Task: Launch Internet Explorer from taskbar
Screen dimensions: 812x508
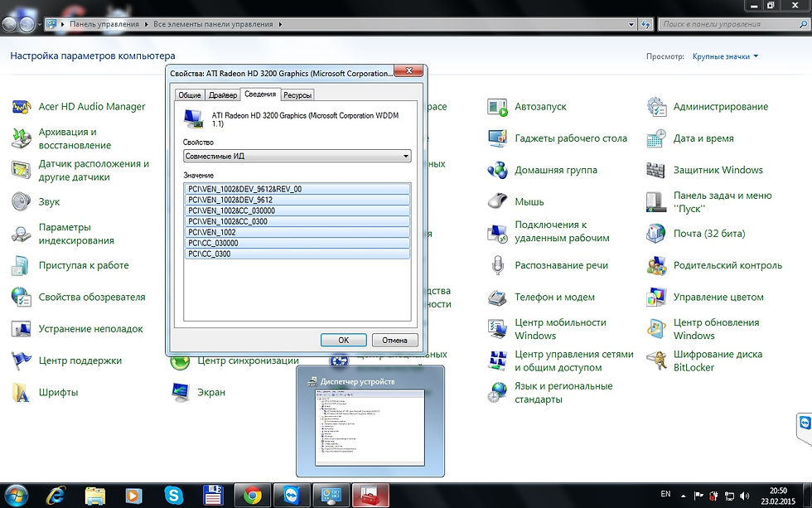Action: [56, 496]
